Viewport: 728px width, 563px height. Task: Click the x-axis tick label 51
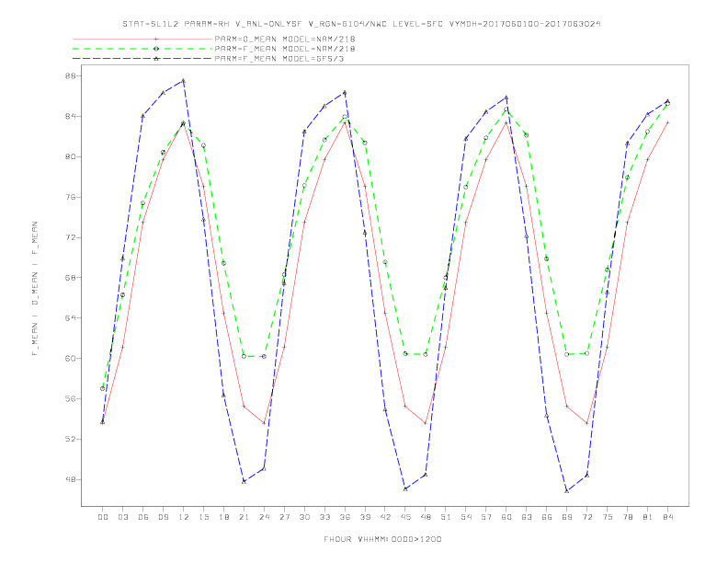pyautogui.click(x=446, y=517)
